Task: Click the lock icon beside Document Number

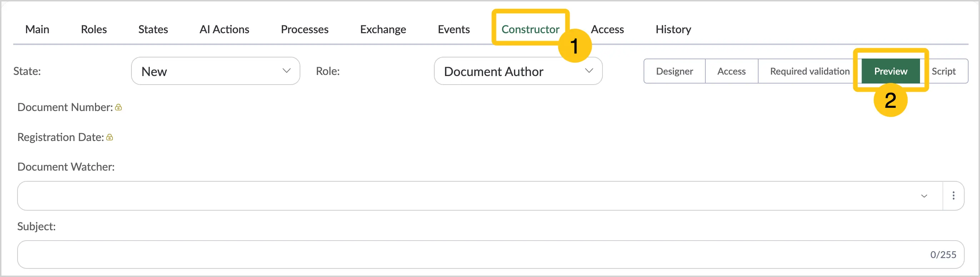Action: pos(118,107)
